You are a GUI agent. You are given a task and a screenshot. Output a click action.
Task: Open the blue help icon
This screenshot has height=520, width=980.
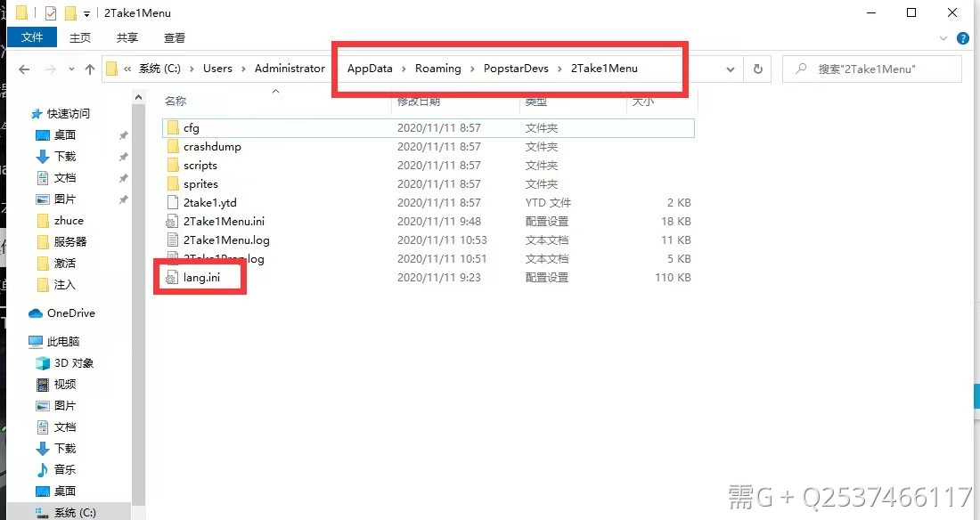[963, 38]
